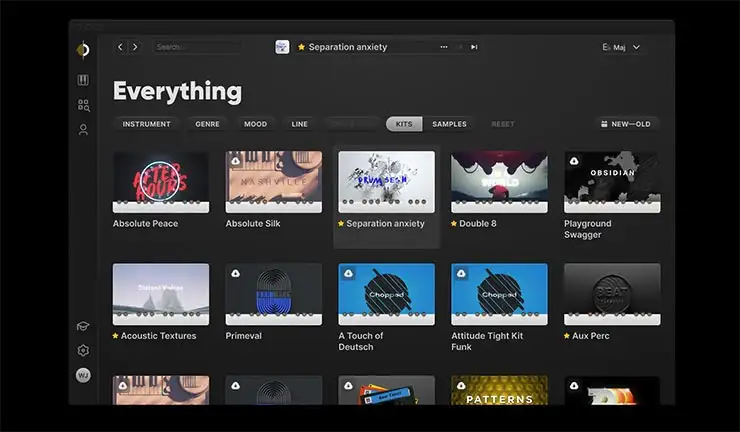Open the user profile icon in the sidebar
Viewport: 740px width, 432px height.
coord(83,129)
